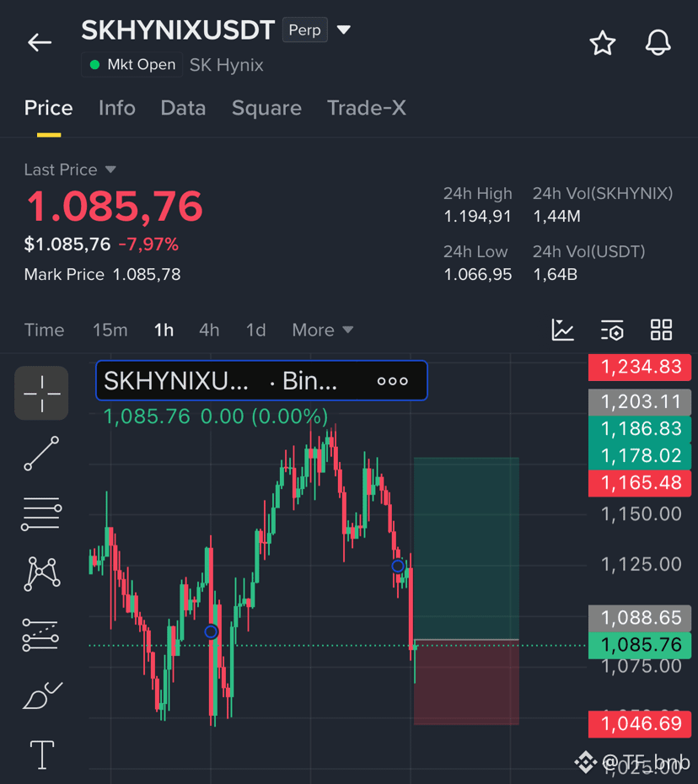This screenshot has height=784, width=698.
Task: Open price alerts with bell icon
Action: point(658,43)
